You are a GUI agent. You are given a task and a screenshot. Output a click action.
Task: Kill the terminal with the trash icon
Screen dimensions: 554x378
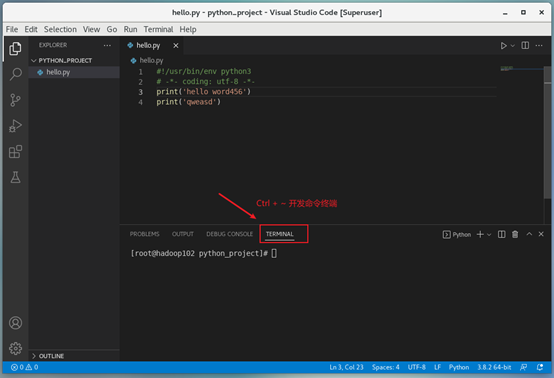515,234
